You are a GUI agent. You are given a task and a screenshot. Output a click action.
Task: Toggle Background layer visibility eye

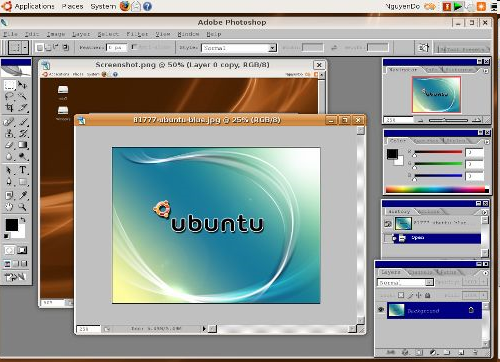point(381,310)
